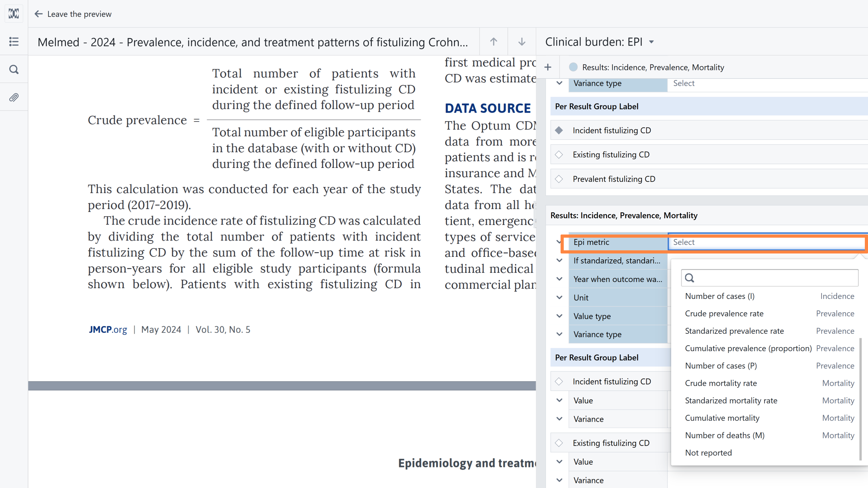Select Number of cases (P) option
The image size is (868, 488).
point(770,366)
